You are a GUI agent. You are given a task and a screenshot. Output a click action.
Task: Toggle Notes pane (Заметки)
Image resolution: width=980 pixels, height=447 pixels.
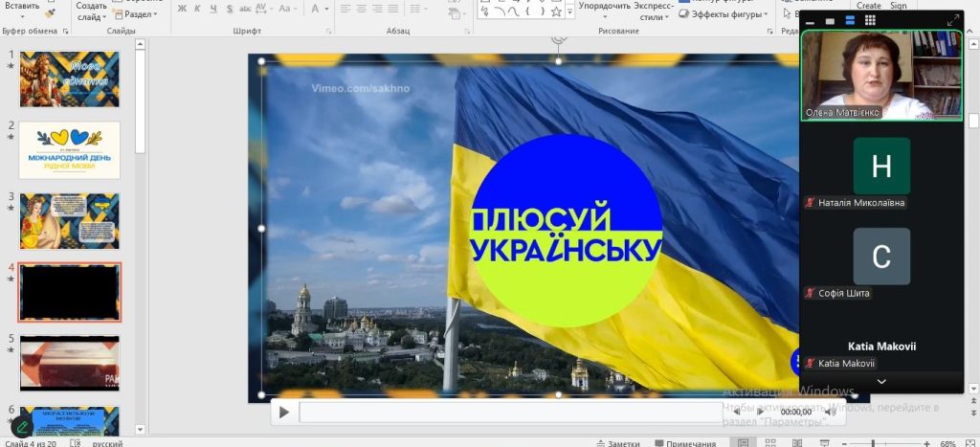[618, 443]
